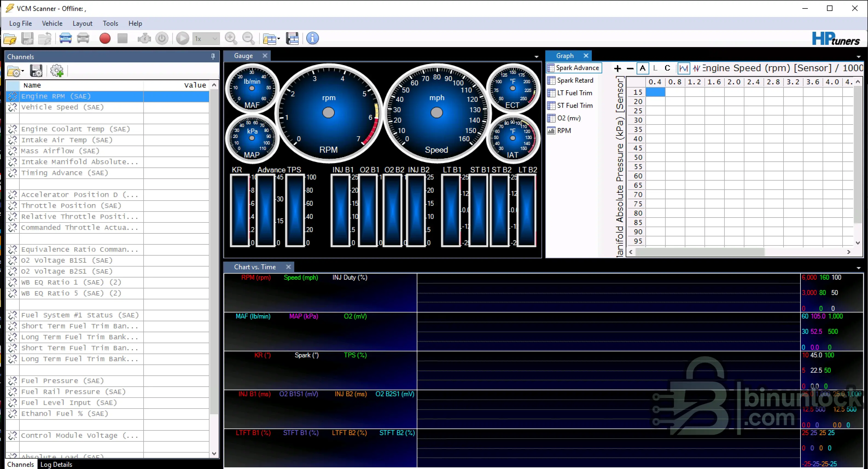The image size is (868, 469).
Task: Open the Help menu
Action: (x=135, y=23)
